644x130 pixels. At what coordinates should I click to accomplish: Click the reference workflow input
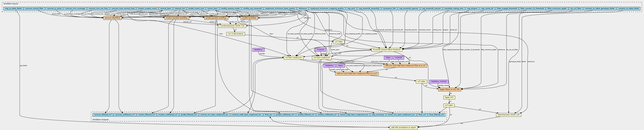(302, 8)
